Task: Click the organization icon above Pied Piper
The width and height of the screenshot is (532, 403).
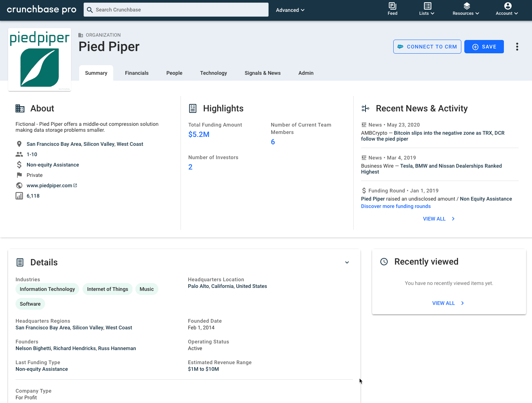Action: [x=81, y=35]
